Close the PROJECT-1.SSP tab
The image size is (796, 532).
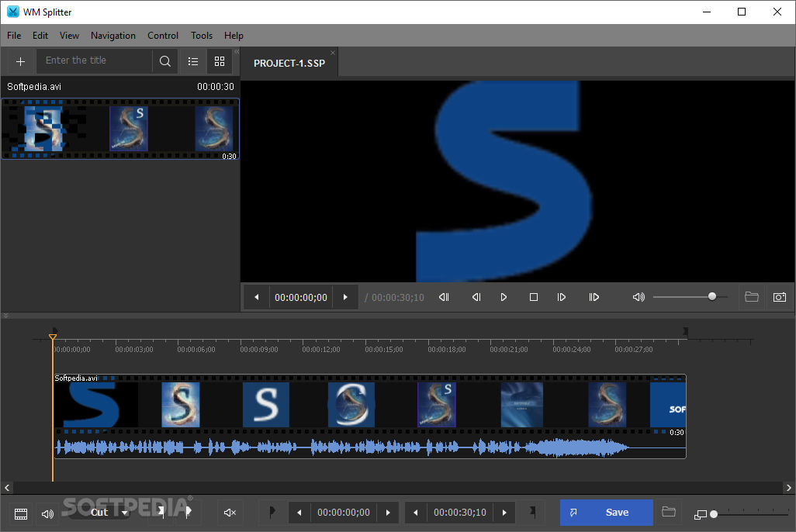point(333,53)
